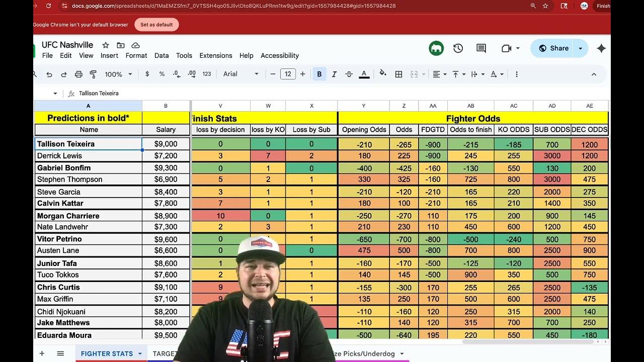The height and width of the screenshot is (362, 644).
Task: Bookmark this page with the star icon
Action: [x=545, y=6]
